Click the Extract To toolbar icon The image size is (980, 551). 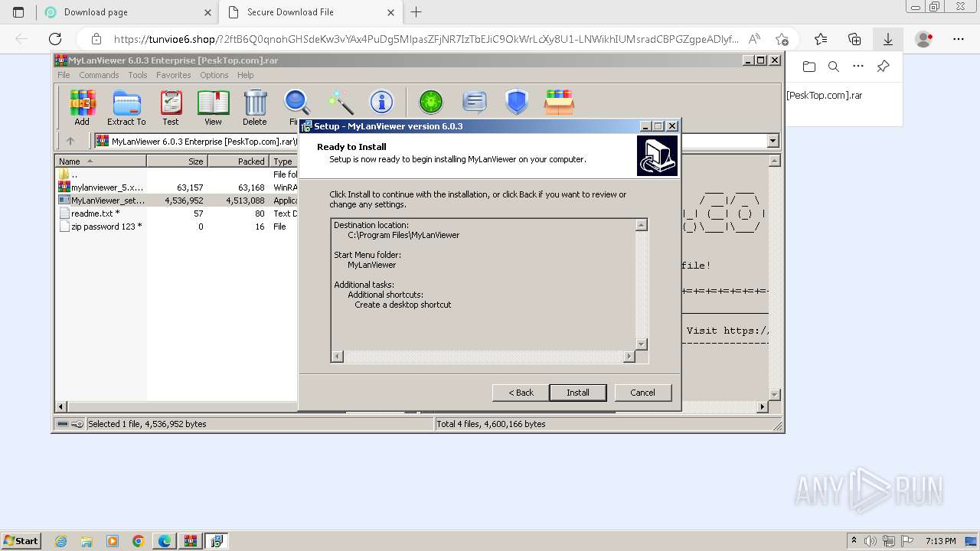pos(126,107)
